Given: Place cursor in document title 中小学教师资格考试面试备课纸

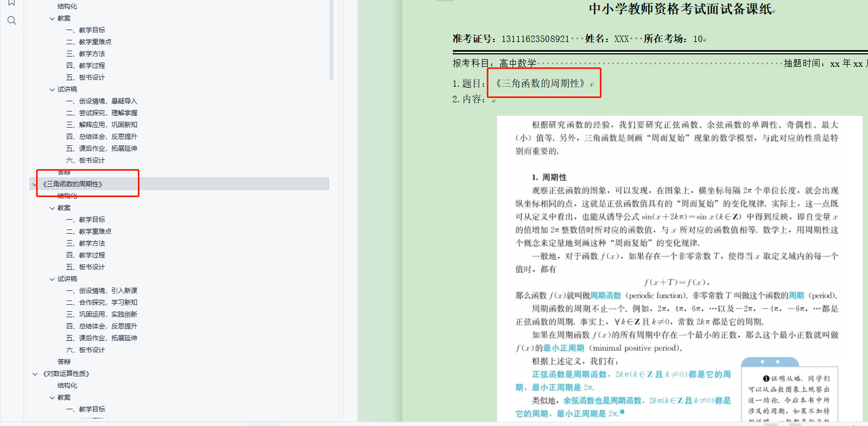Looking at the screenshot, I should click(x=680, y=9).
